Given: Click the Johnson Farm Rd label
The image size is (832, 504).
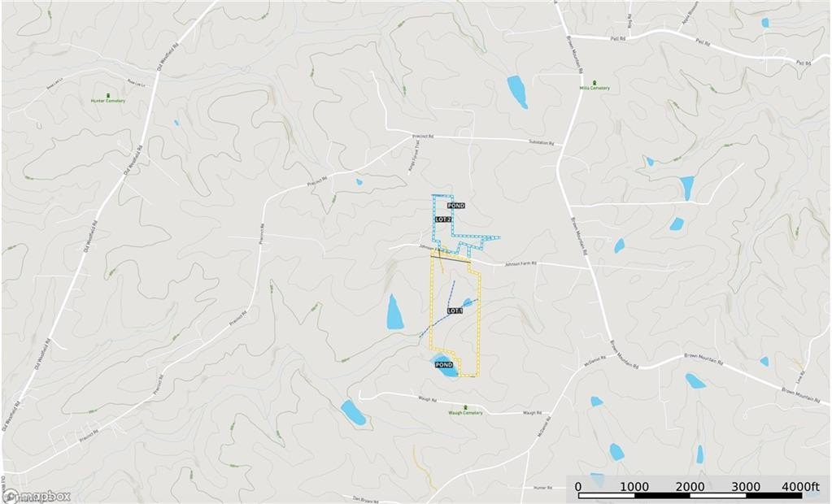Looking at the screenshot, I should [521, 263].
